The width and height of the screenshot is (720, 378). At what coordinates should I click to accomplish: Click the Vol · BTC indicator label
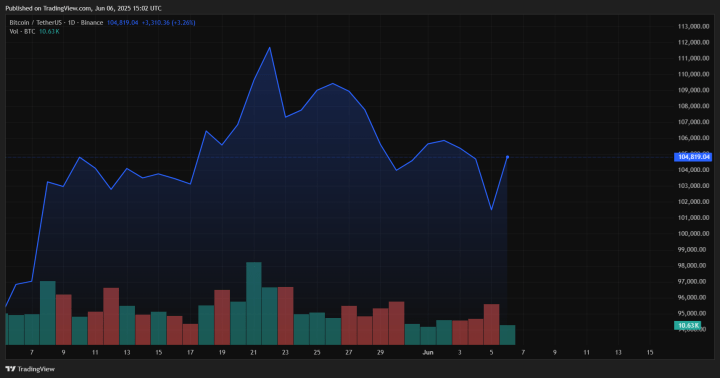[x=22, y=32]
